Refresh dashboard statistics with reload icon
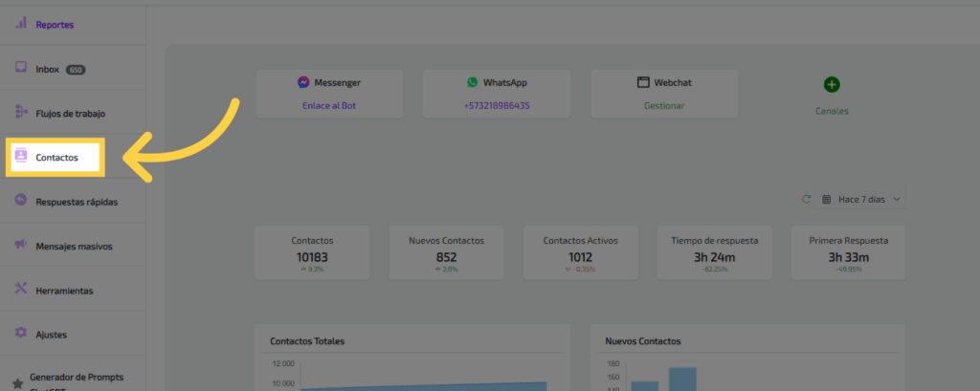 click(x=806, y=199)
